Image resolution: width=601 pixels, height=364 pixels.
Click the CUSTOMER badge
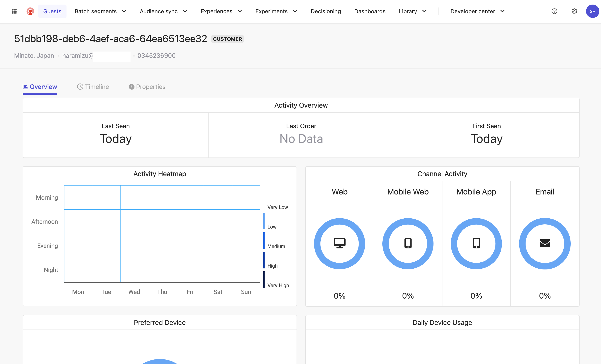click(227, 39)
